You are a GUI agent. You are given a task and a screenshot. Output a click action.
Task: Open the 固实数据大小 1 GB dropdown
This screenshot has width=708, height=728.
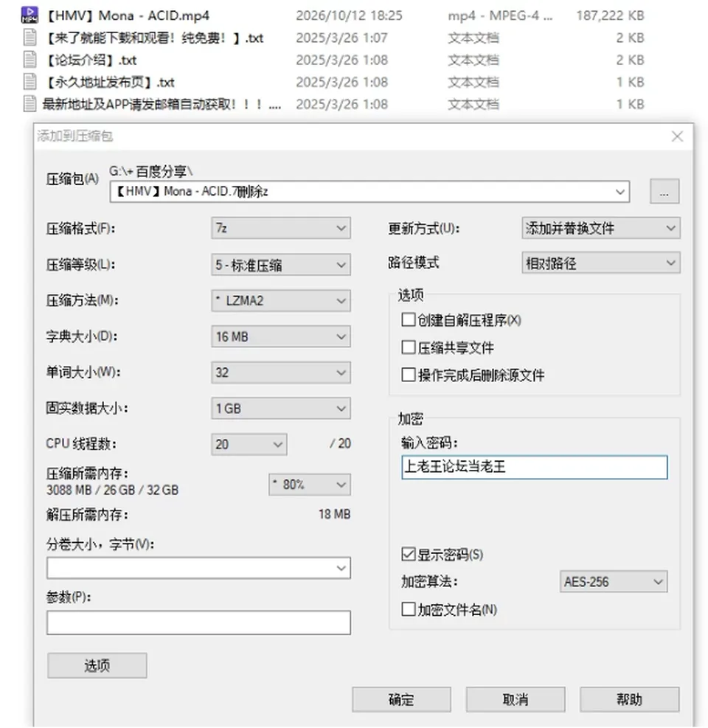(x=281, y=409)
